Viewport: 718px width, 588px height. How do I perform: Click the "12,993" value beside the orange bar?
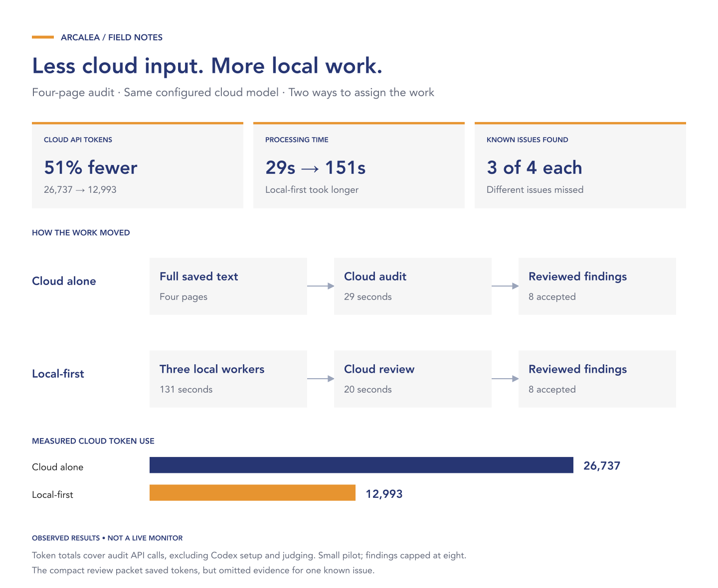(x=384, y=494)
